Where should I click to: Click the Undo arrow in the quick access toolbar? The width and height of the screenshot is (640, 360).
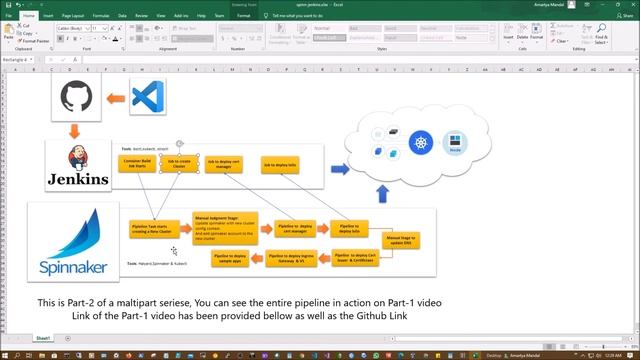click(x=18, y=5)
